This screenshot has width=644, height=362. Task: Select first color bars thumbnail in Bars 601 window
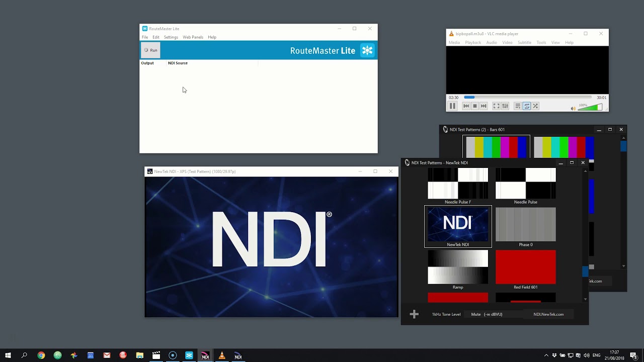click(x=496, y=147)
